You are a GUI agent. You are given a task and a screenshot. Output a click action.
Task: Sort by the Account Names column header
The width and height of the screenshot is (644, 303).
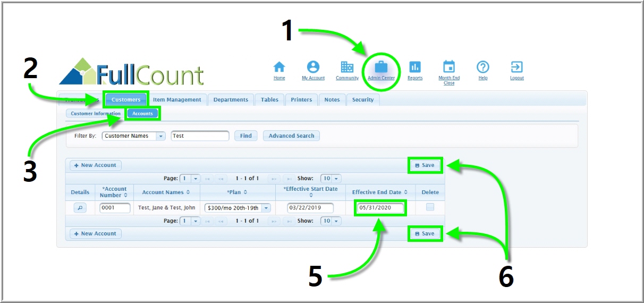166,192
